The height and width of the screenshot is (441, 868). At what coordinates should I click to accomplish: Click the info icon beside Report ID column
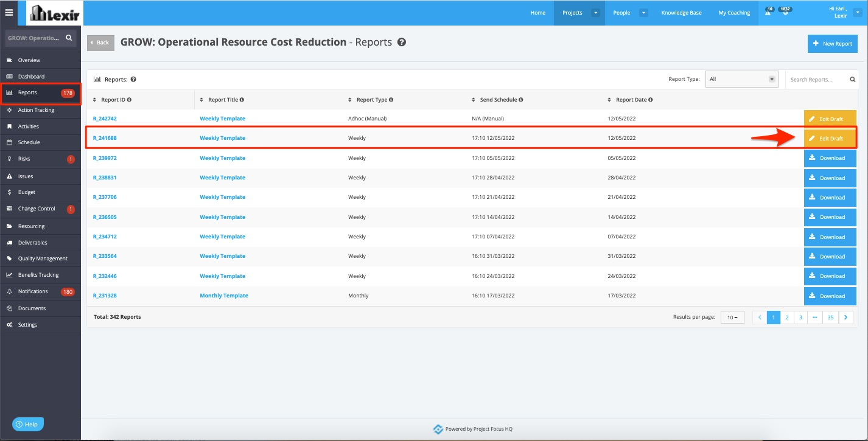(x=129, y=100)
